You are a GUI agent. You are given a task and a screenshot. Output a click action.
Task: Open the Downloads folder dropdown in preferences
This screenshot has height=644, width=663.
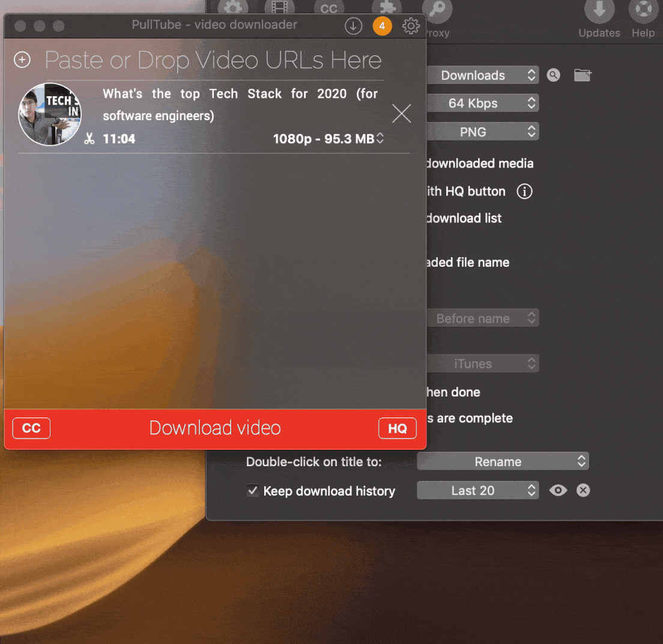[x=482, y=75]
